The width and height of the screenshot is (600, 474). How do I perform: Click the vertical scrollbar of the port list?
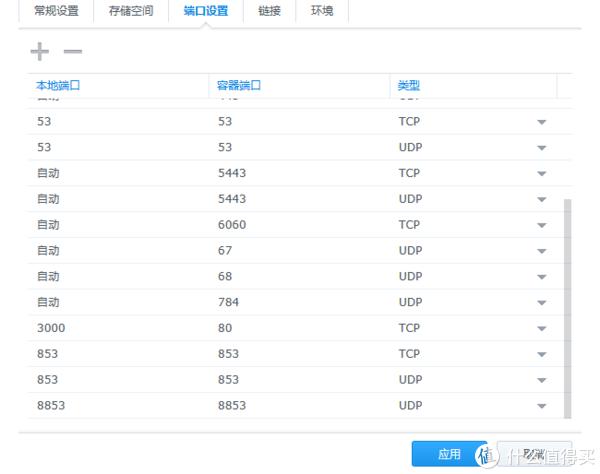pyautogui.click(x=567, y=308)
